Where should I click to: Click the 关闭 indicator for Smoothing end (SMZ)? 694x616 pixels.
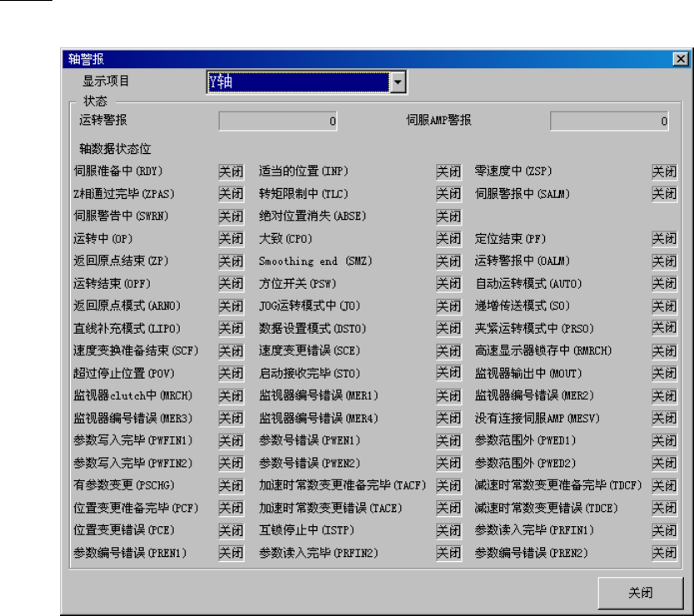[x=449, y=261]
